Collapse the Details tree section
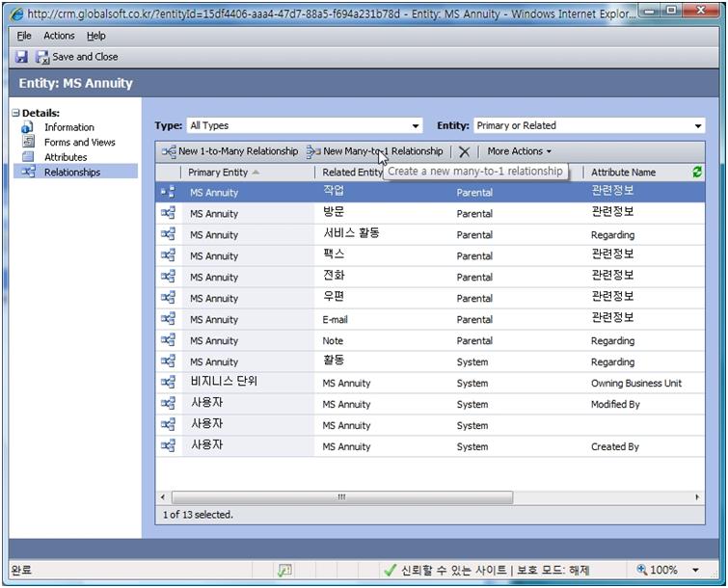The width and height of the screenshot is (728, 588). coord(16,113)
